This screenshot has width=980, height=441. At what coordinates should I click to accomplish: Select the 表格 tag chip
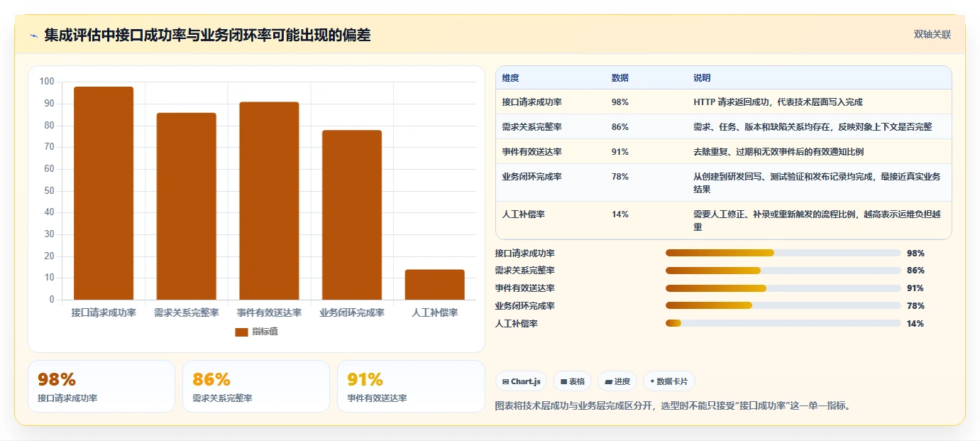click(572, 381)
